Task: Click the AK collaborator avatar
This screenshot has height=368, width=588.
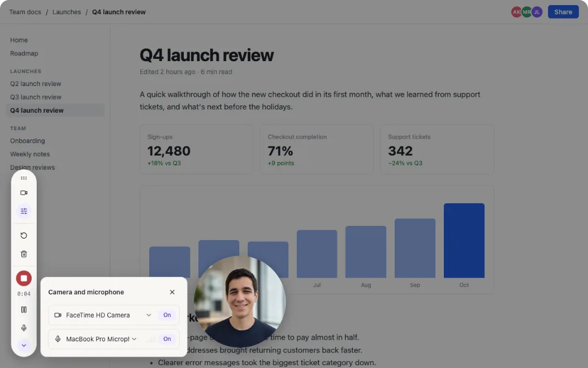Action: [516, 12]
